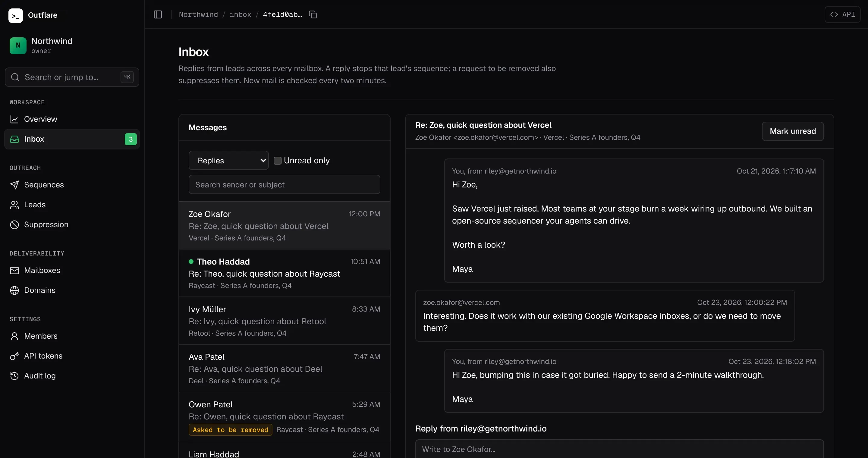This screenshot has width=868, height=458.
Task: Toggle the sidebar panel icon
Action: [x=158, y=14]
